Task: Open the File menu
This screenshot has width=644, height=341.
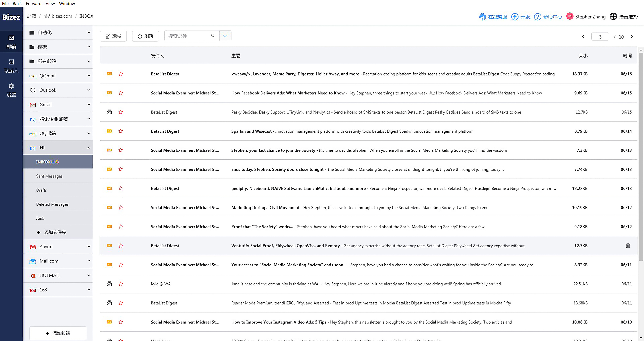Action: [5, 4]
